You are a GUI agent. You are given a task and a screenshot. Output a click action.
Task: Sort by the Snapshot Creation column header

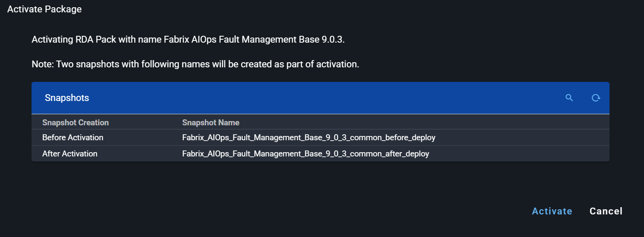pyautogui.click(x=75, y=122)
